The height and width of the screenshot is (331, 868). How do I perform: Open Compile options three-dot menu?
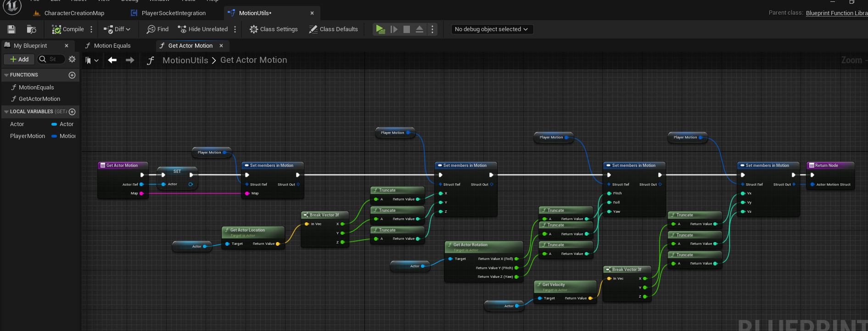[x=91, y=29]
